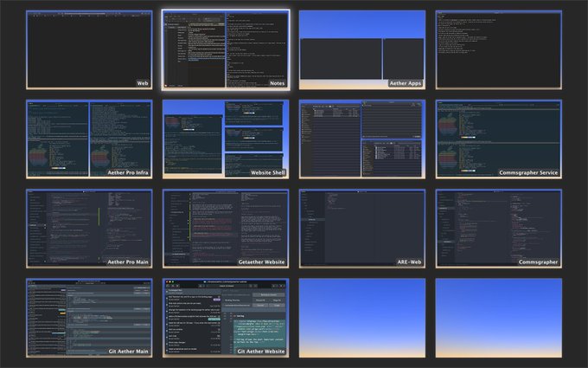Pick the empty desktop in the bottom-right corner

[x=499, y=318]
